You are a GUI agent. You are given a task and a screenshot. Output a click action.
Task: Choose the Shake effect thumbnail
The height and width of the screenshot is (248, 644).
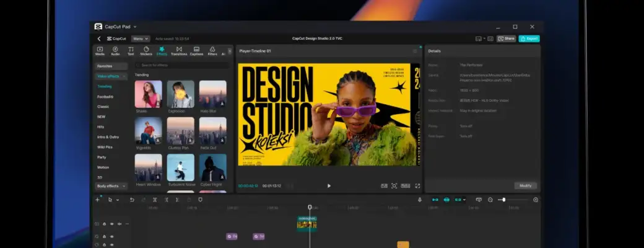point(148,94)
